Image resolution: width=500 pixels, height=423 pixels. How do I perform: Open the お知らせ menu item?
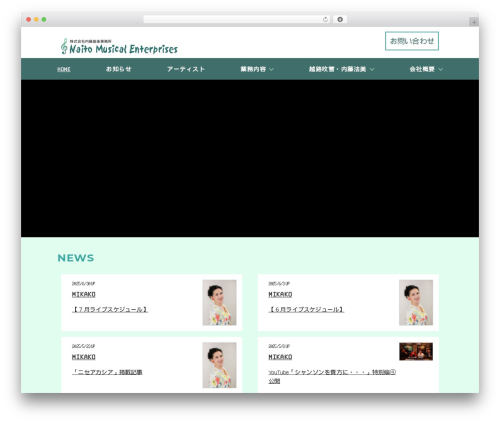tap(118, 69)
